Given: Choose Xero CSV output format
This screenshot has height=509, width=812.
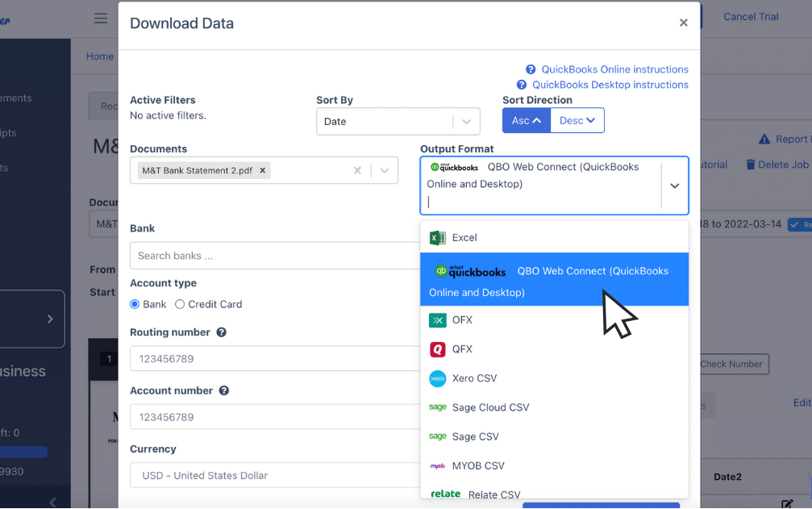Looking at the screenshot, I should pyautogui.click(x=554, y=378).
